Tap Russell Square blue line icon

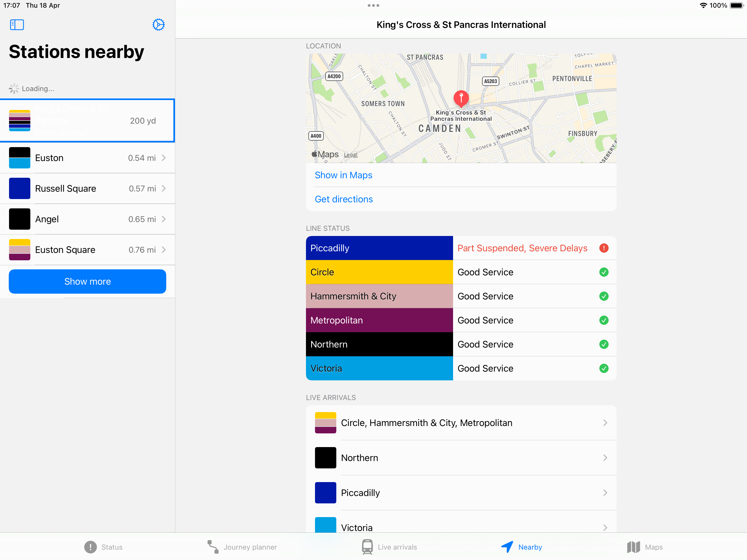pos(20,188)
